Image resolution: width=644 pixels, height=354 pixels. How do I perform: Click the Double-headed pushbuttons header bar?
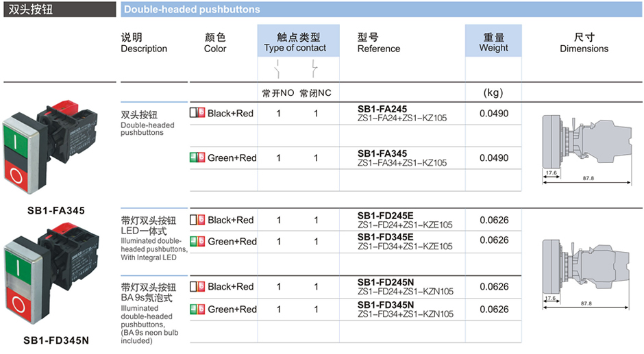pos(380,9)
